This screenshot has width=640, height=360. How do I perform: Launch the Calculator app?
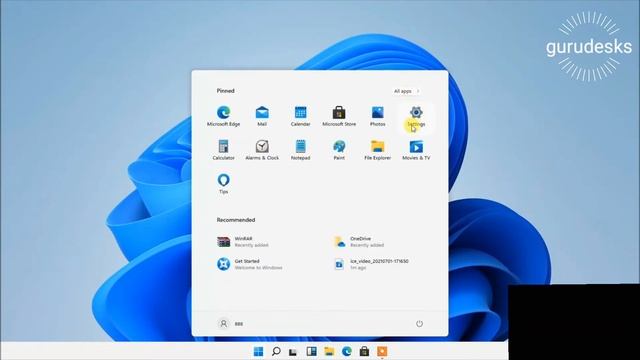coord(223,150)
